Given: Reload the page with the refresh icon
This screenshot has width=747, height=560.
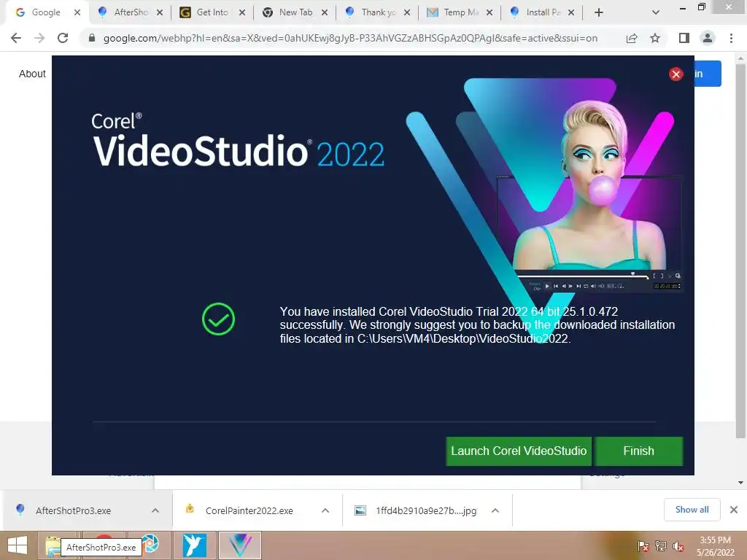Looking at the screenshot, I should 63,38.
